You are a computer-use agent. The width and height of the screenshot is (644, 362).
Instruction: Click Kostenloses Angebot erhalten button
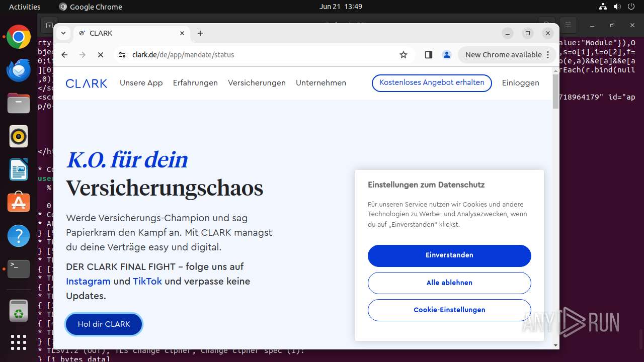(x=432, y=83)
